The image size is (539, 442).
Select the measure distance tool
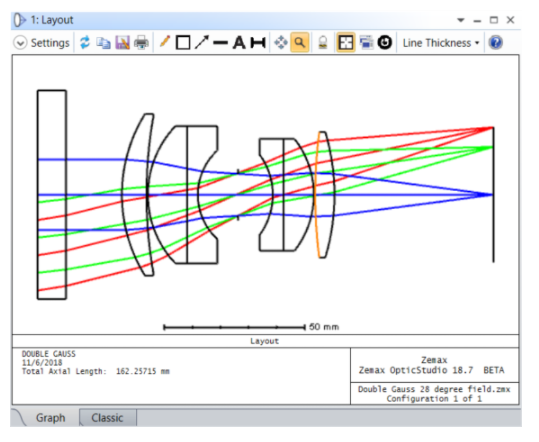coord(258,43)
